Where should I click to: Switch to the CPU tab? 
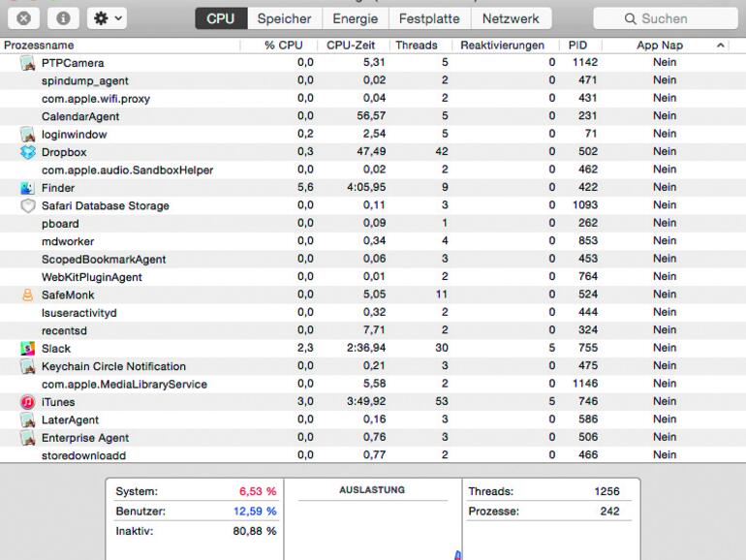221,18
